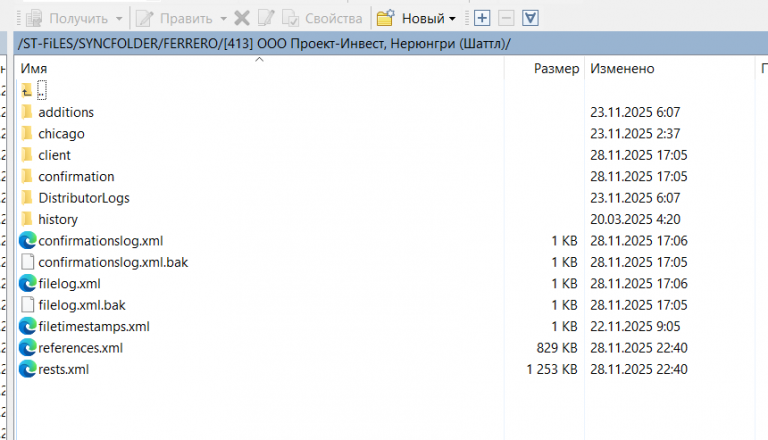768x440 pixels.
Task: Select the references.xml file
Action: [x=71, y=348]
